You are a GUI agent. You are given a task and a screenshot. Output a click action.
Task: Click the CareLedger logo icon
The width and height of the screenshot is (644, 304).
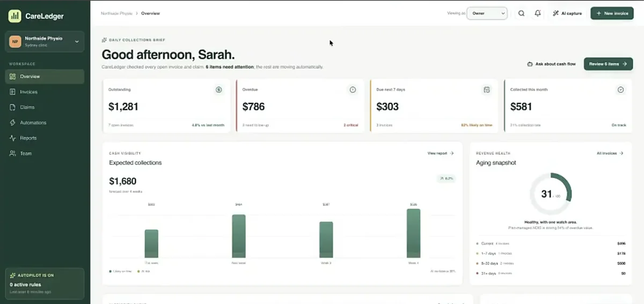click(14, 16)
